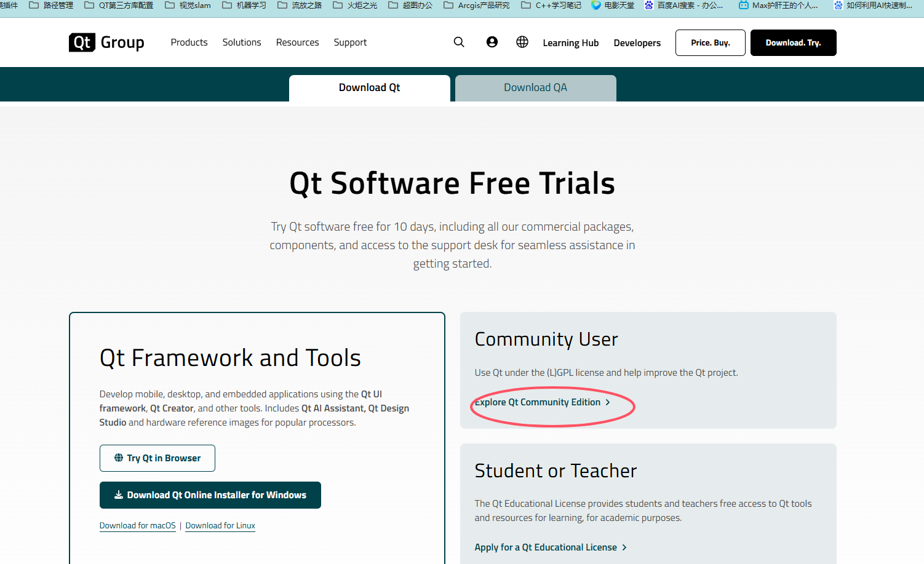Open the 机器学习 bookmark folder
924x564 pixels.
pyautogui.click(x=244, y=5)
